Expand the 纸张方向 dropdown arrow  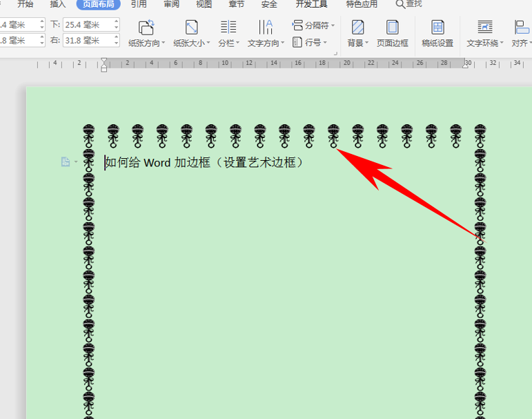click(164, 43)
